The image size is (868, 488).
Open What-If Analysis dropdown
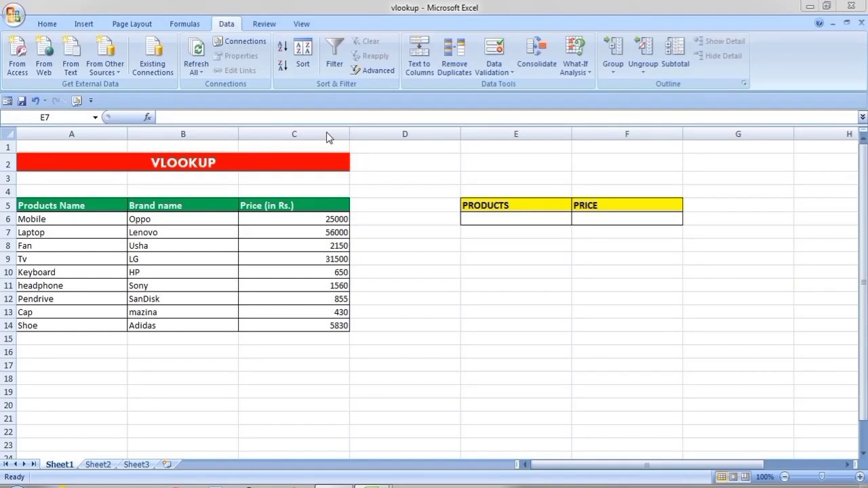coord(575,68)
